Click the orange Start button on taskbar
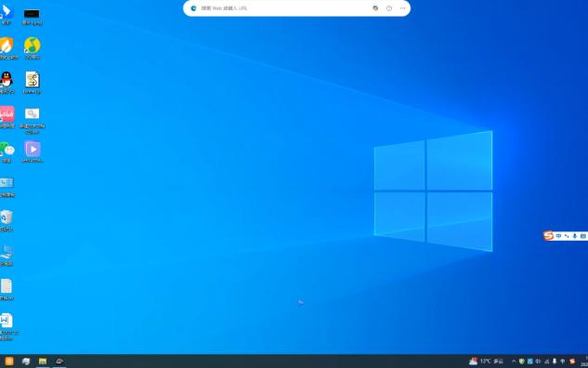Viewport: 588px width, 368px height. [9, 361]
